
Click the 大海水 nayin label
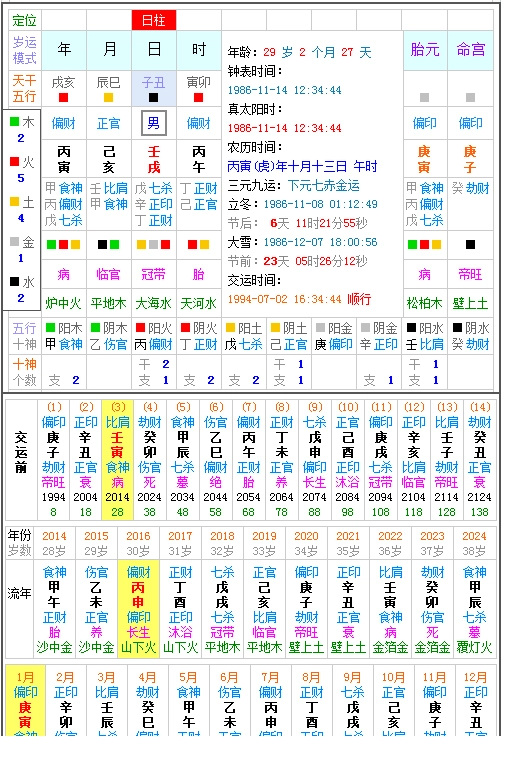tap(153, 303)
